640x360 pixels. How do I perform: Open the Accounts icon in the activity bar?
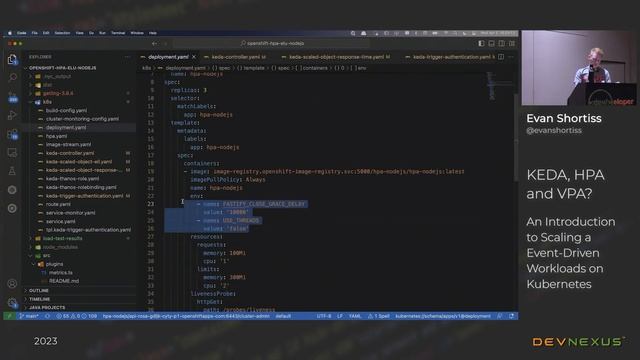pyautogui.click(x=12, y=284)
